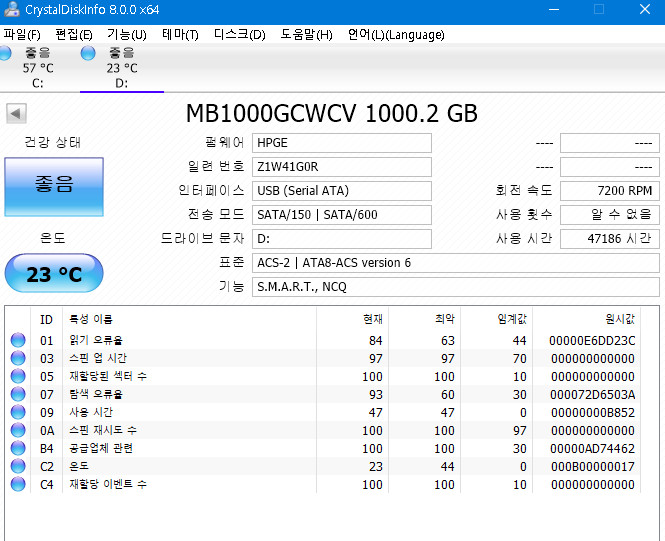The width and height of the screenshot is (665, 541).
Task: Click the interface field USB (Serial ATA)
Action: [342, 191]
